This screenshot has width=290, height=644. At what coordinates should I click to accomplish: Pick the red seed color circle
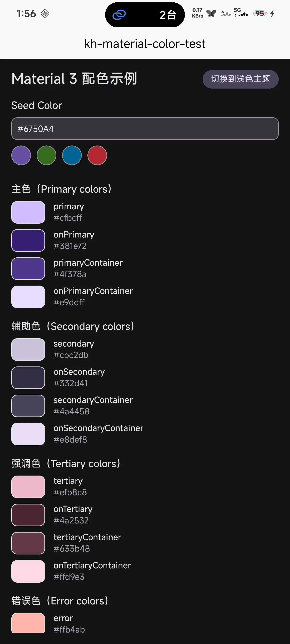pos(97,155)
